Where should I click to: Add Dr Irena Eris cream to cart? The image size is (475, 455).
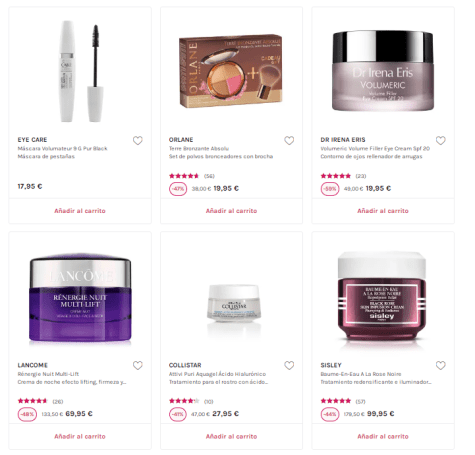pyautogui.click(x=383, y=211)
